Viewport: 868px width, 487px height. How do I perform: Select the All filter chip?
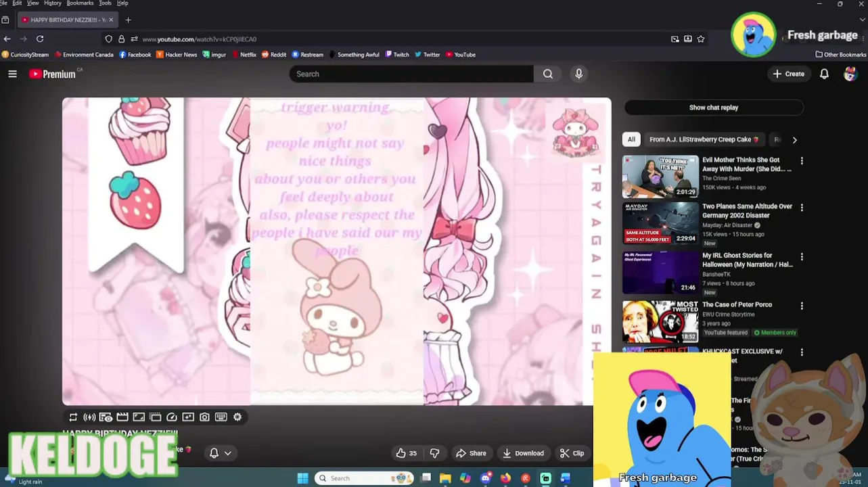[x=631, y=139]
